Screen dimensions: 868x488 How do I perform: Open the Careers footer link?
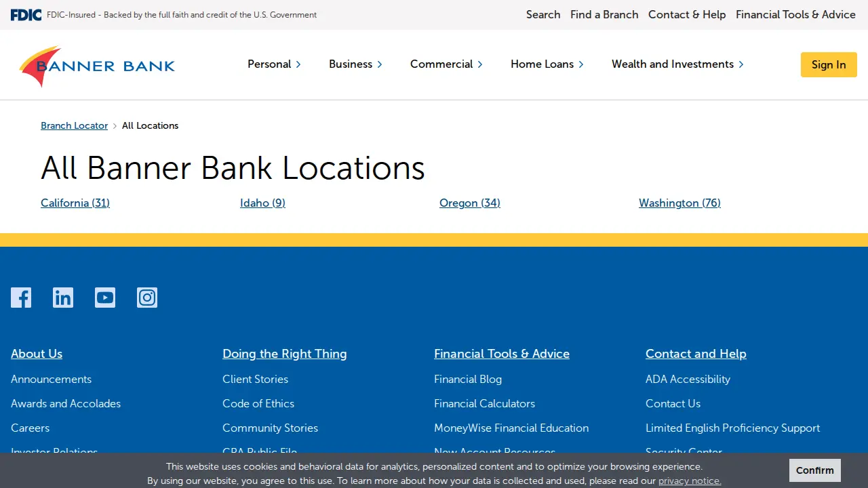pyautogui.click(x=30, y=428)
